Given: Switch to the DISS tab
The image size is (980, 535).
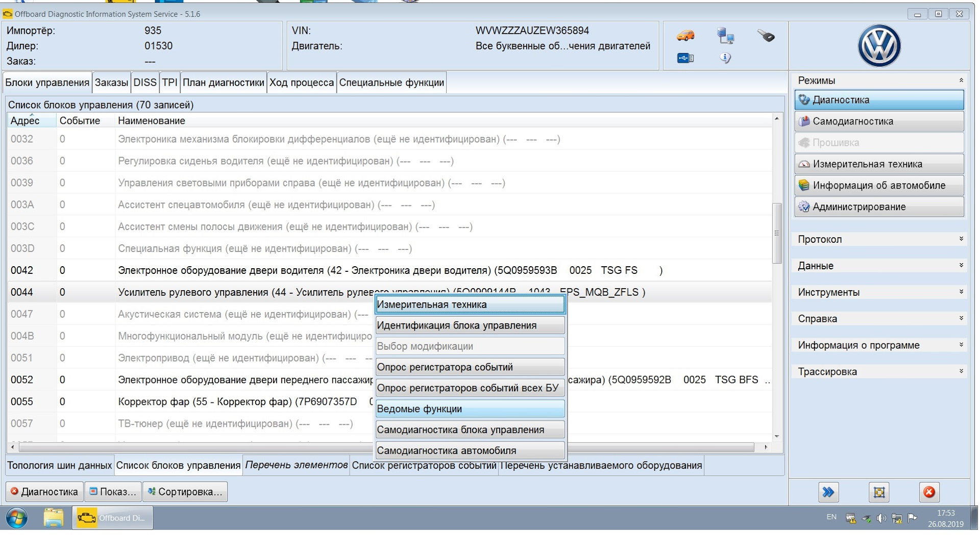Looking at the screenshot, I should pyautogui.click(x=145, y=83).
